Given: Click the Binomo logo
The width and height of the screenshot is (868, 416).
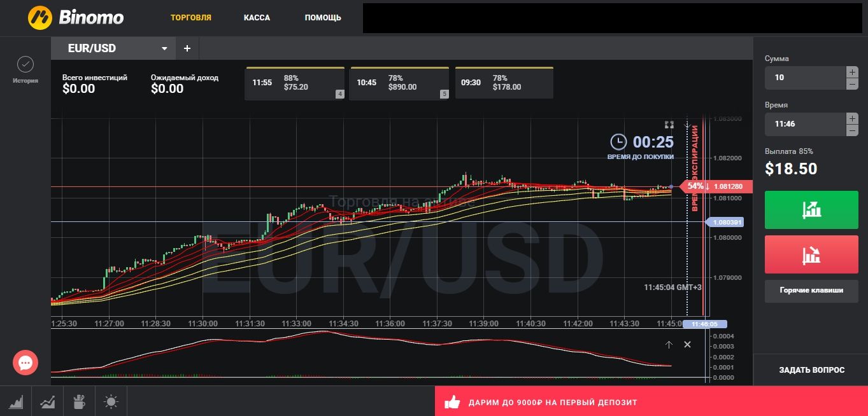Looking at the screenshot, I should click(x=75, y=17).
